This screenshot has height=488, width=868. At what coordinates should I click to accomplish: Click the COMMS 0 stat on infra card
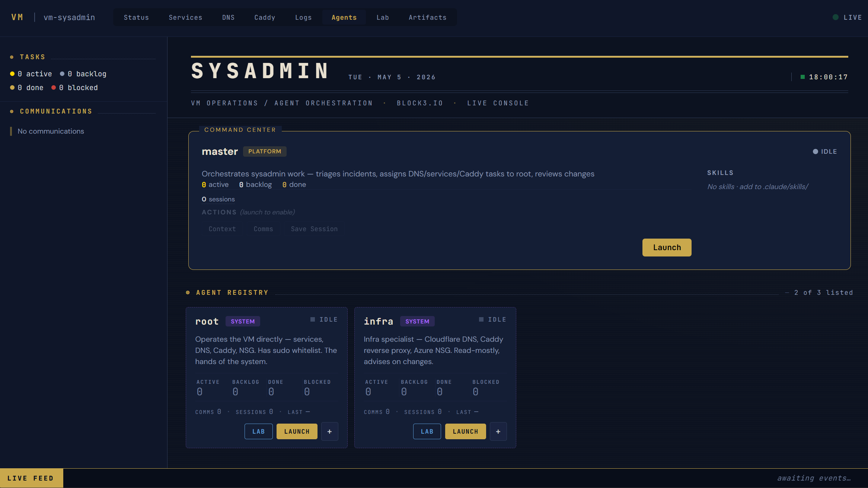click(377, 412)
